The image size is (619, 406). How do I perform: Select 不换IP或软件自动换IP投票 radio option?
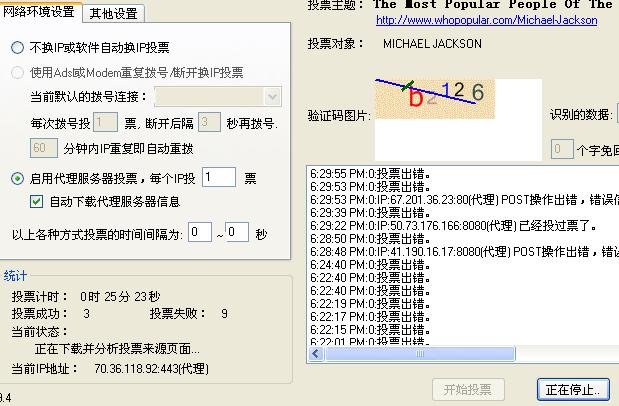[18, 48]
